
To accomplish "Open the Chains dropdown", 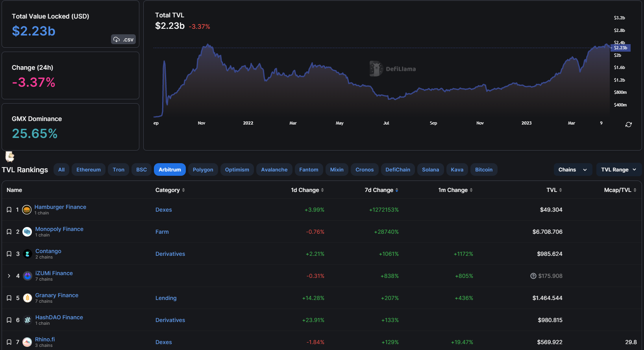I will [x=573, y=169].
